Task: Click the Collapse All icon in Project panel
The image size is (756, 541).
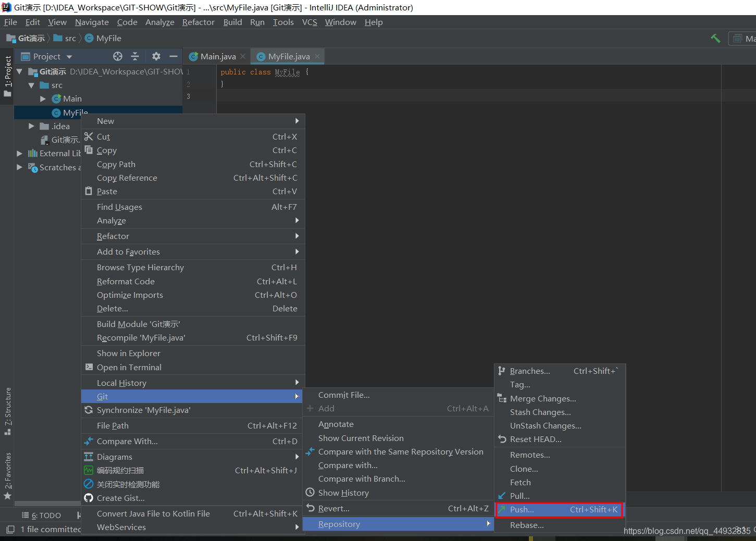Action: click(x=135, y=56)
